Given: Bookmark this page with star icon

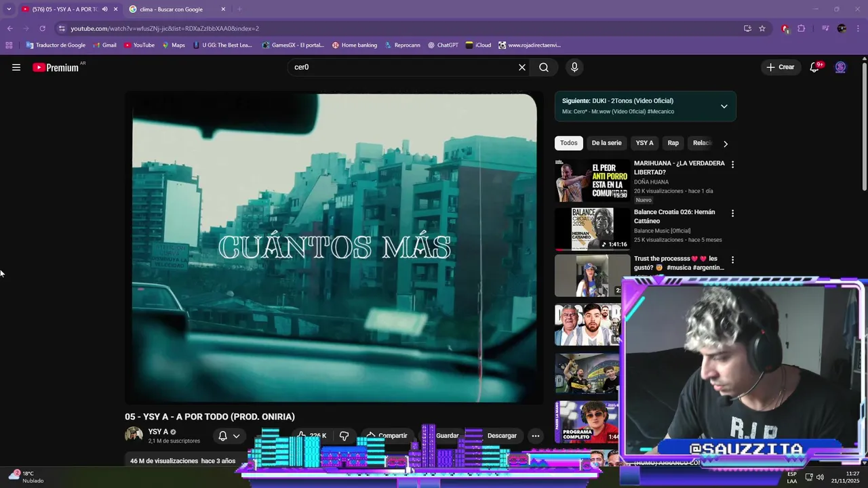Looking at the screenshot, I should pyautogui.click(x=762, y=28).
